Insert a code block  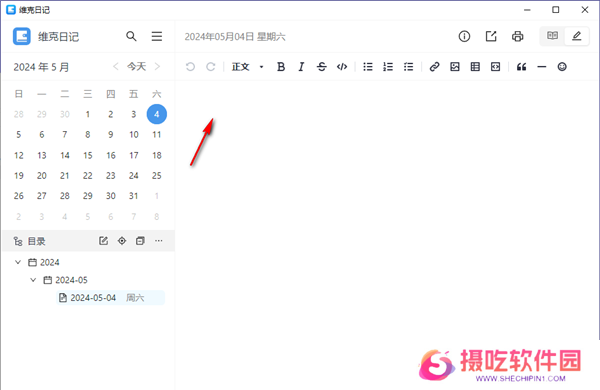tap(495, 67)
